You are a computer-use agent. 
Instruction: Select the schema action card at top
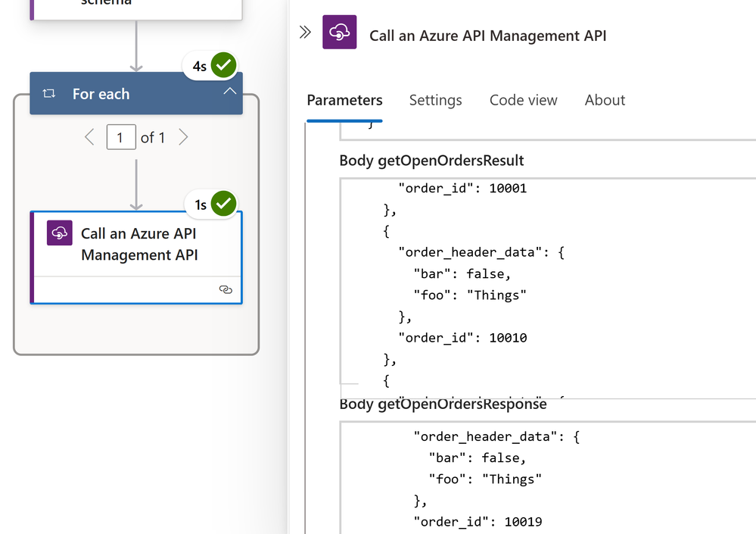tap(136, 9)
